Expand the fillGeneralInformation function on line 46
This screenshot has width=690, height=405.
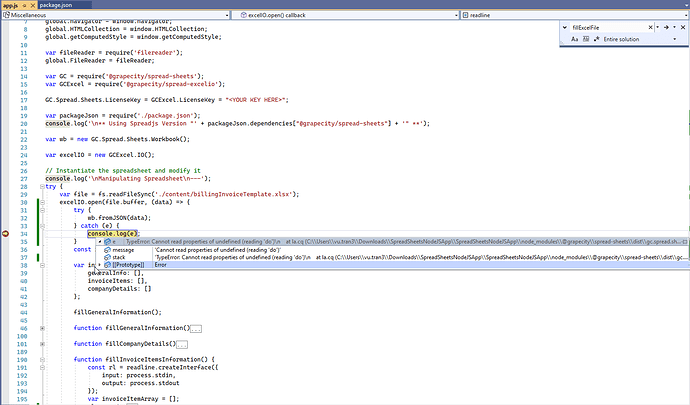point(42,328)
